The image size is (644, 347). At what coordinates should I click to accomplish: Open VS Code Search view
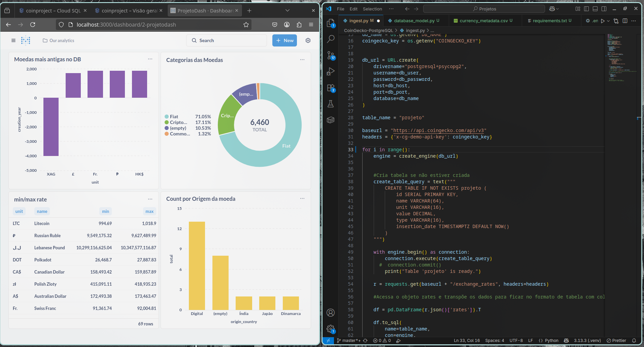(x=331, y=39)
